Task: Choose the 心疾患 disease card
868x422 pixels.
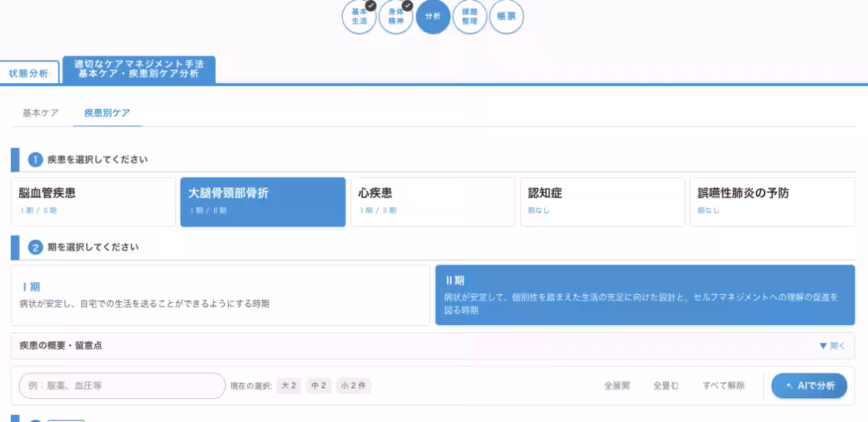Action: pyautogui.click(x=433, y=202)
